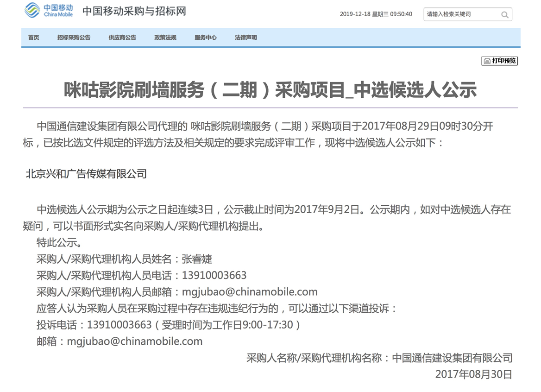Click the paragraph starting 中国通信建设集团有限公司代理的
This screenshot has width=541, height=392.
click(x=258, y=134)
